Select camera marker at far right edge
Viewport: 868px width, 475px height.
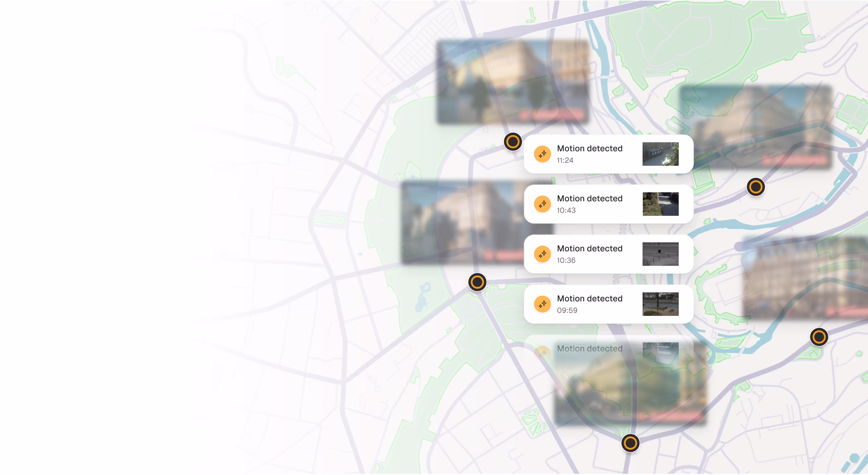[819, 337]
